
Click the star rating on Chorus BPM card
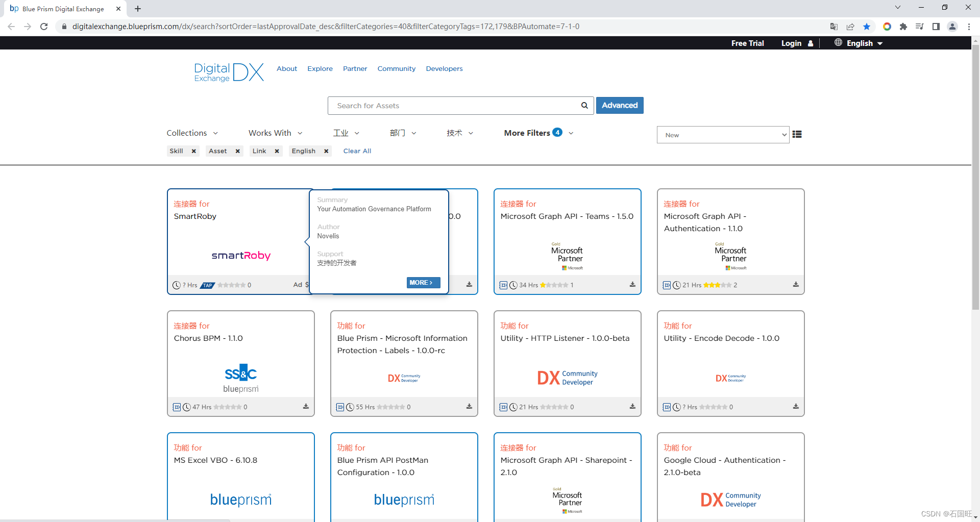[227, 407]
